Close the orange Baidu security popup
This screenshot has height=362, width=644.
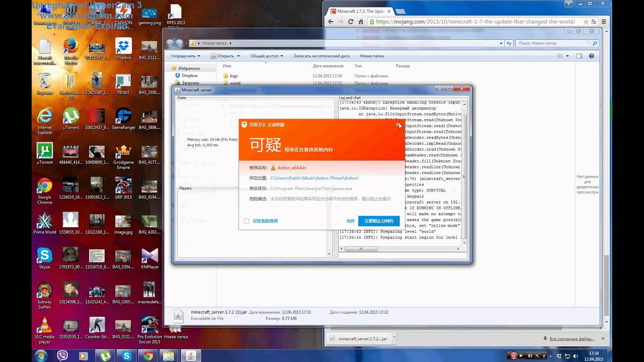coord(398,125)
